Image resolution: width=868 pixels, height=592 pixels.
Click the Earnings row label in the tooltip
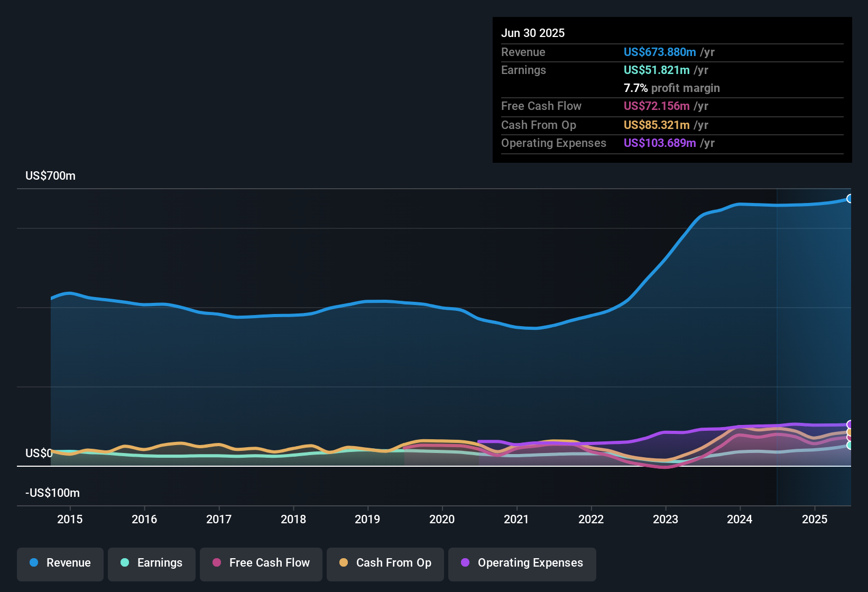523,70
